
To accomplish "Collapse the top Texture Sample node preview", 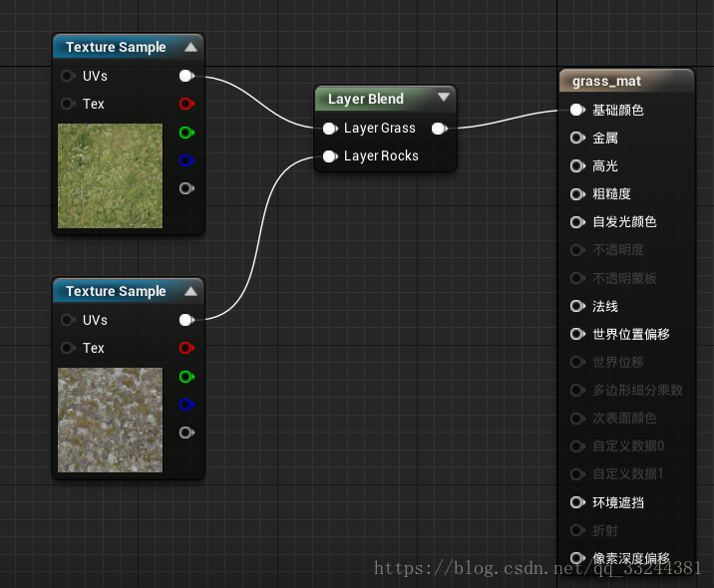I will click(190, 47).
